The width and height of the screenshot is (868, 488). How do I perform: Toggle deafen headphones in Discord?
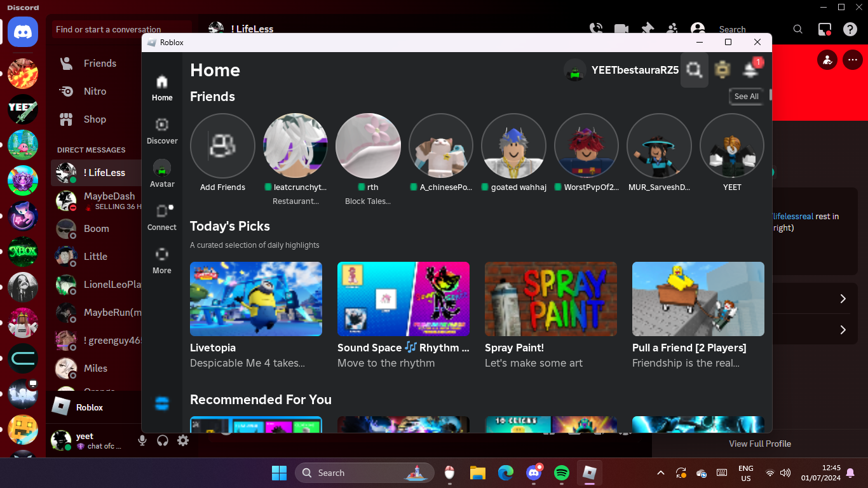(x=163, y=440)
